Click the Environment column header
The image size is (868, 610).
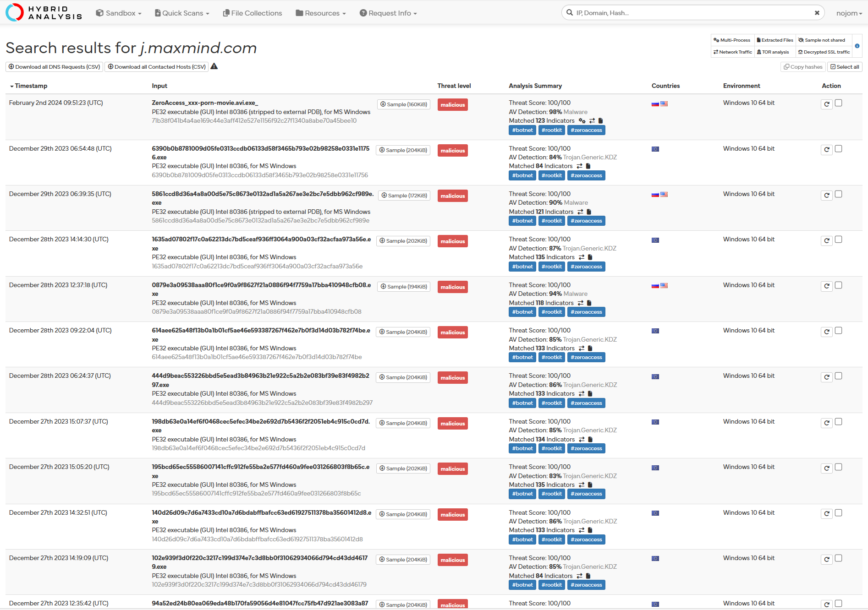click(742, 86)
